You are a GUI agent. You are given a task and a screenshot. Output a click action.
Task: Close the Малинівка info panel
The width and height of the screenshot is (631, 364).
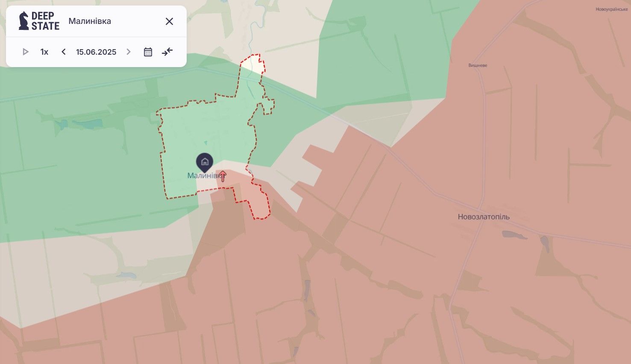point(169,21)
